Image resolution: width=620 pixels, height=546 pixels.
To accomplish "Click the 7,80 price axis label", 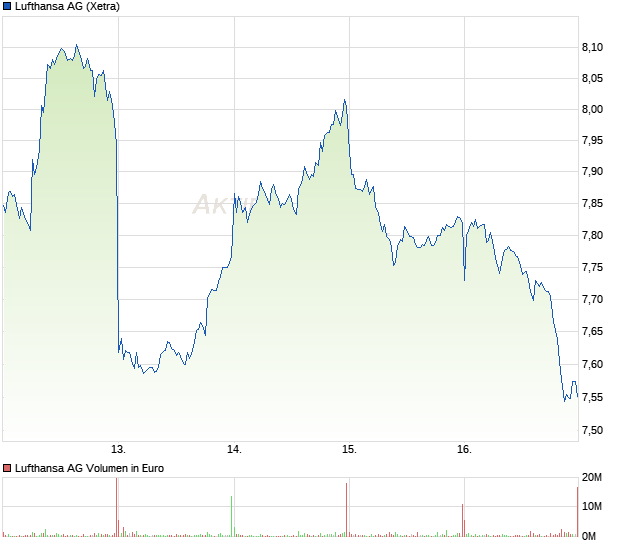I will tap(592, 236).
